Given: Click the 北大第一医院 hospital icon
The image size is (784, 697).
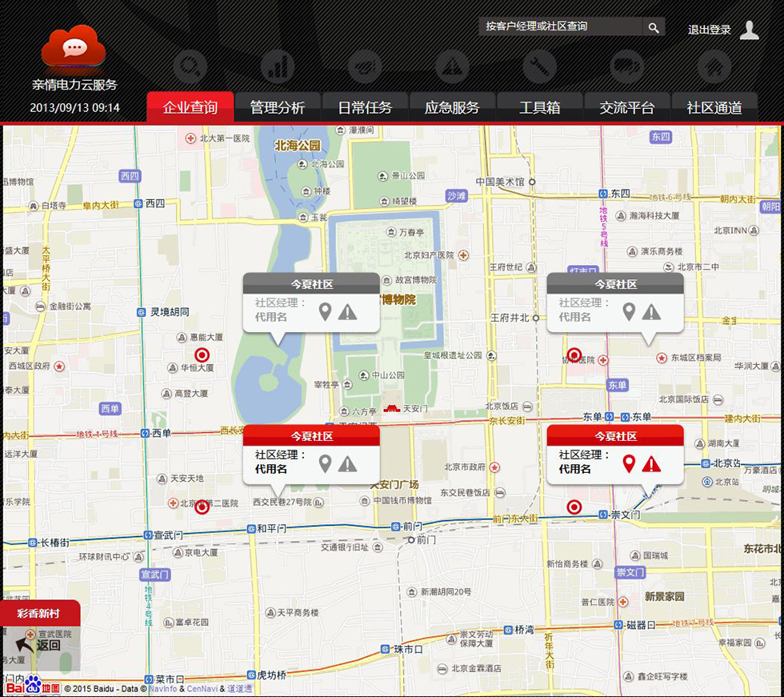Looking at the screenshot, I should (190, 138).
